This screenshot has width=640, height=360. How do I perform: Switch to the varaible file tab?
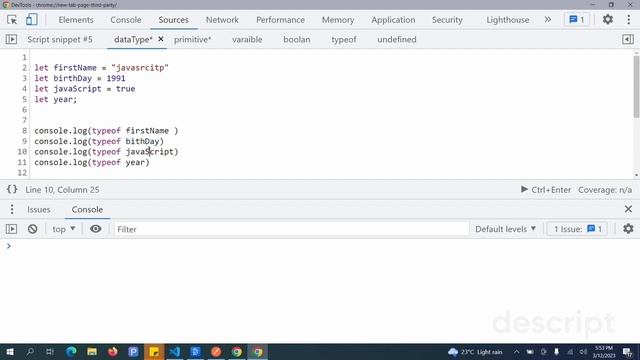(247, 40)
